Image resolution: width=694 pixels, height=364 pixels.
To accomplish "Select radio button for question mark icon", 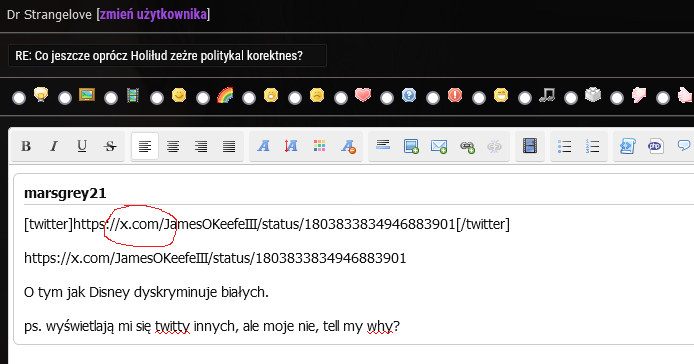I will pyautogui.click(x=387, y=98).
